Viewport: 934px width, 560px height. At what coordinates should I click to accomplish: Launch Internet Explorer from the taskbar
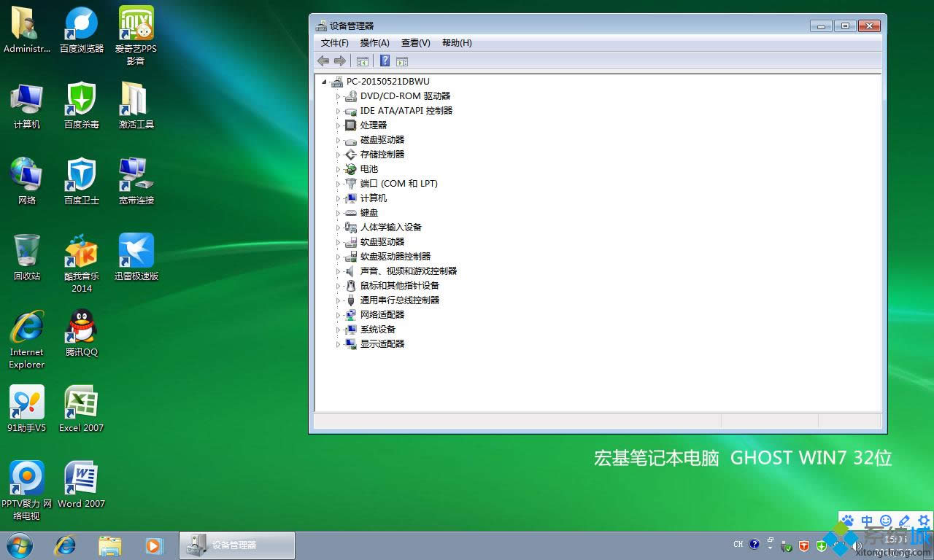[65, 545]
